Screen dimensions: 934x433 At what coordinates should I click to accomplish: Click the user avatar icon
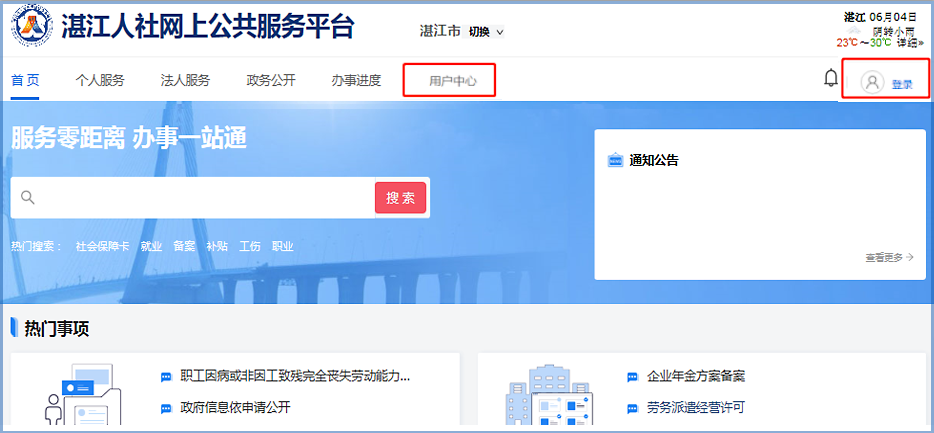pos(872,83)
